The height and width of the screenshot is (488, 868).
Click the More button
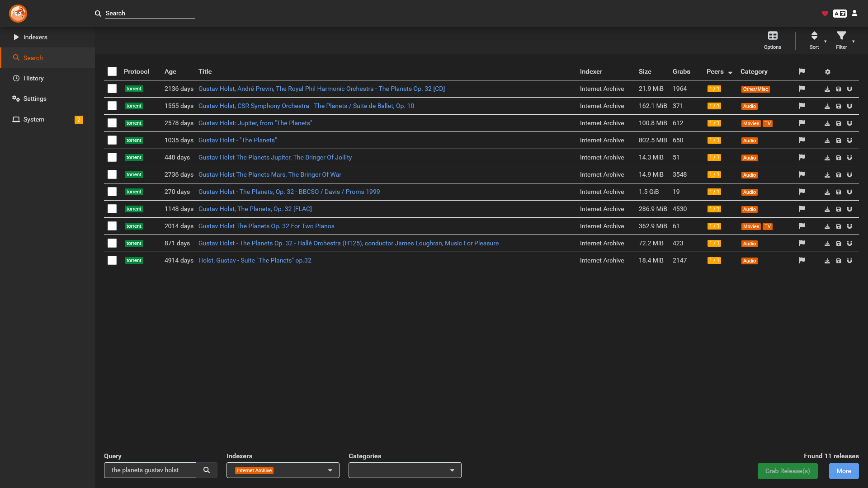tap(844, 471)
